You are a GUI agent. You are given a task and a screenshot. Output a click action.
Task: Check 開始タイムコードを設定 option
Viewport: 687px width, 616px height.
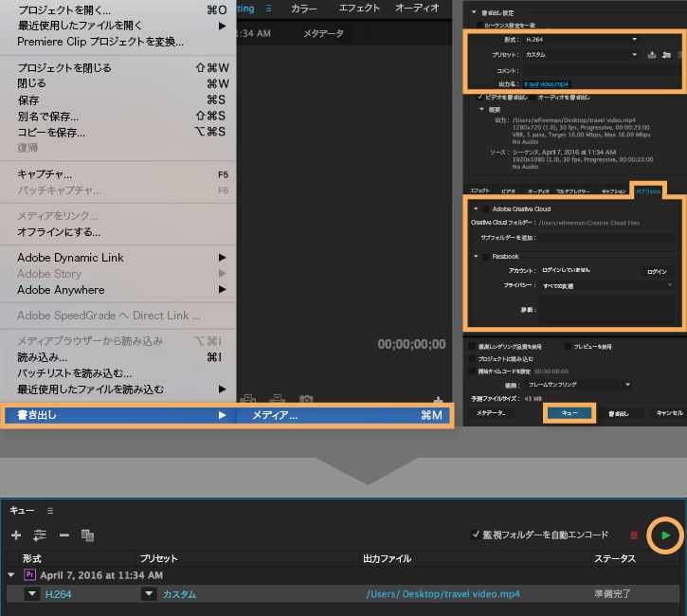pos(472,371)
